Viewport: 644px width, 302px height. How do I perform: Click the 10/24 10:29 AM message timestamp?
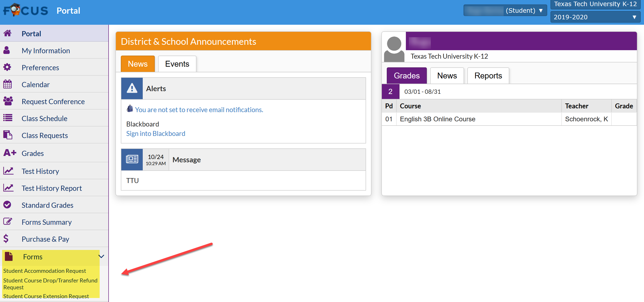(x=155, y=160)
